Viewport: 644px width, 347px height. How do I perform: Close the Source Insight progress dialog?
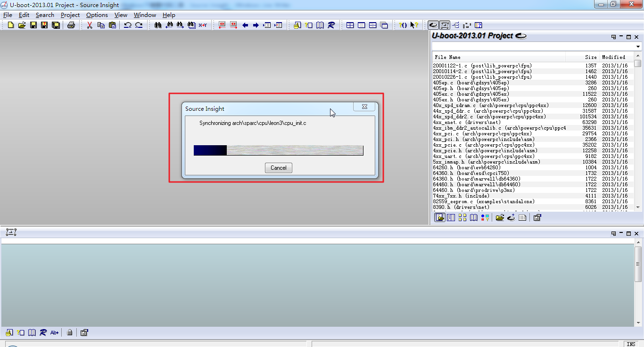[x=364, y=107]
